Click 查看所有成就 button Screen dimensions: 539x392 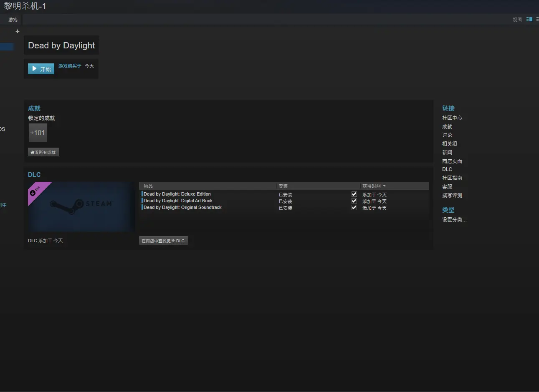coord(43,152)
